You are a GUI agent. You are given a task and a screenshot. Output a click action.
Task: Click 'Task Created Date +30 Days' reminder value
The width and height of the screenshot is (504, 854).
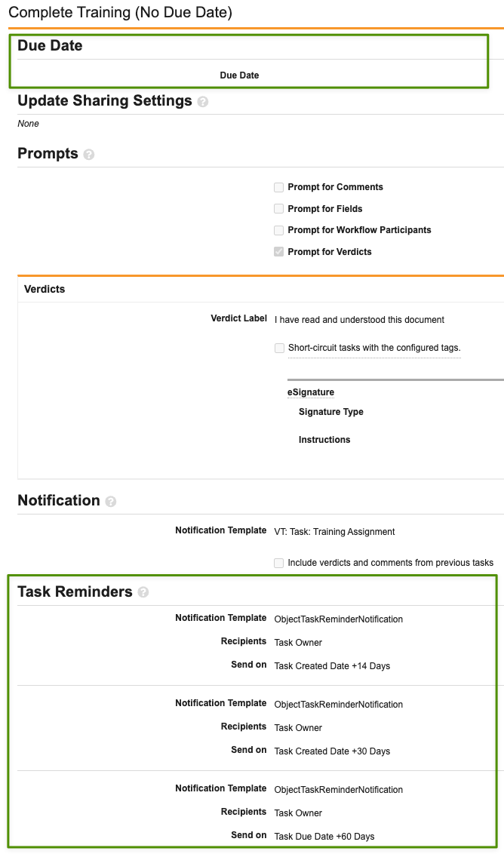point(332,751)
